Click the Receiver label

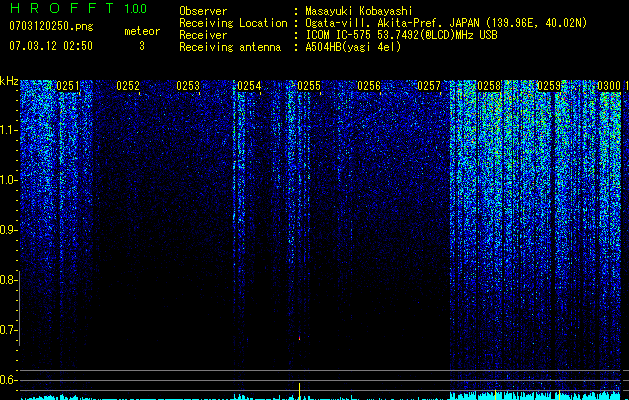coord(203,35)
